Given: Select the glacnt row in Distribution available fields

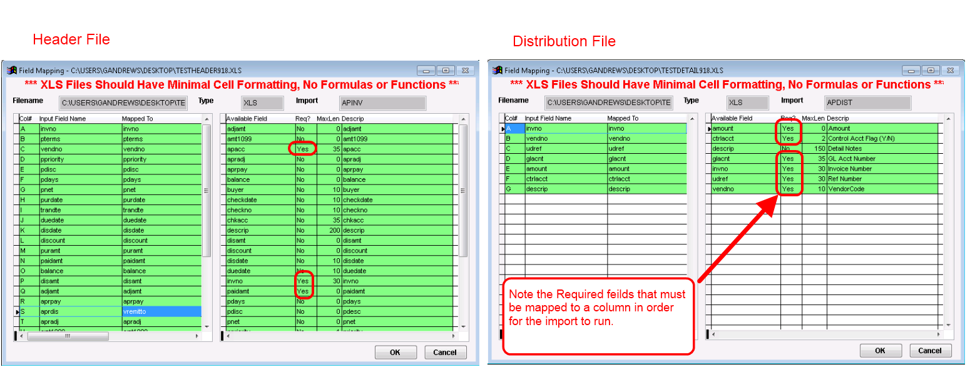Looking at the screenshot, I should click(x=742, y=159).
